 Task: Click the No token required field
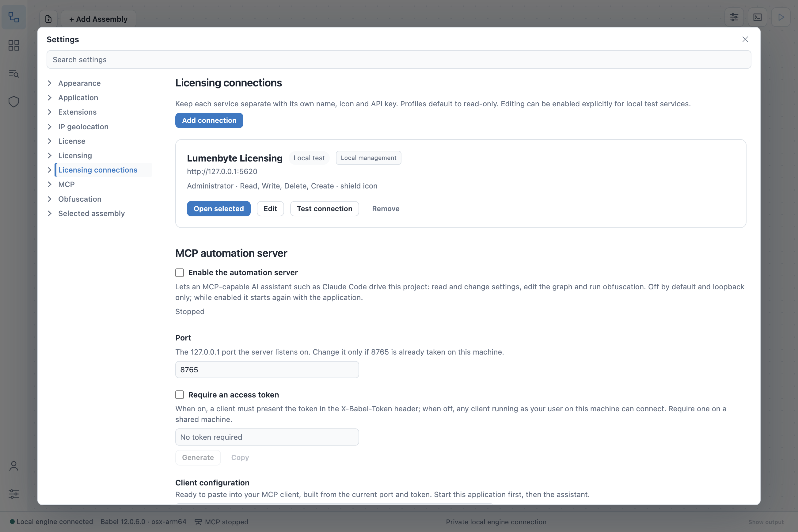click(267, 437)
